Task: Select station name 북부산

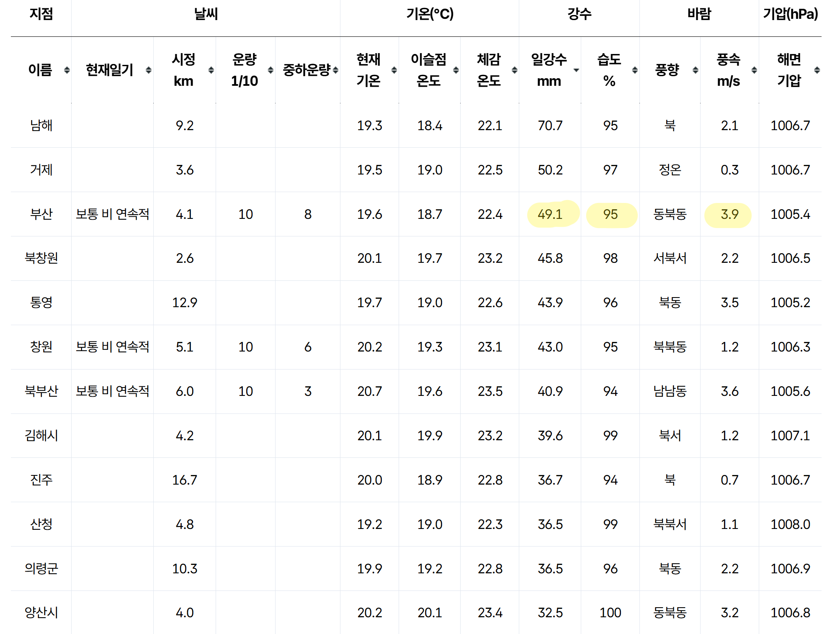Action: click(41, 391)
